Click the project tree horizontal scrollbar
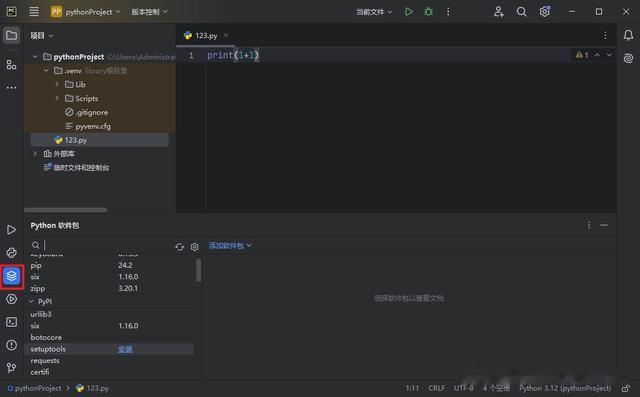Viewport: 640px width, 397px height. pyautogui.click(x=66, y=210)
